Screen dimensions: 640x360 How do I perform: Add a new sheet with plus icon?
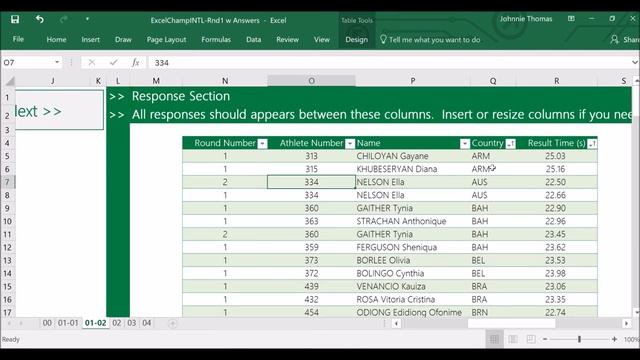click(173, 323)
